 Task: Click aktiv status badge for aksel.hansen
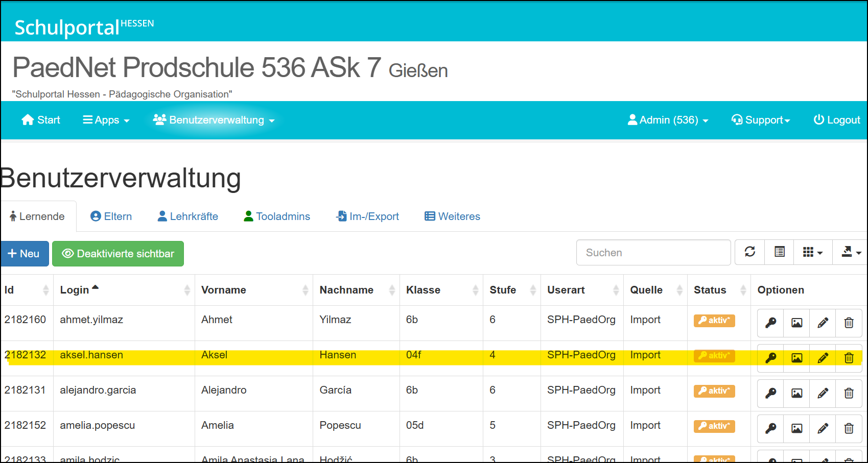click(x=714, y=356)
